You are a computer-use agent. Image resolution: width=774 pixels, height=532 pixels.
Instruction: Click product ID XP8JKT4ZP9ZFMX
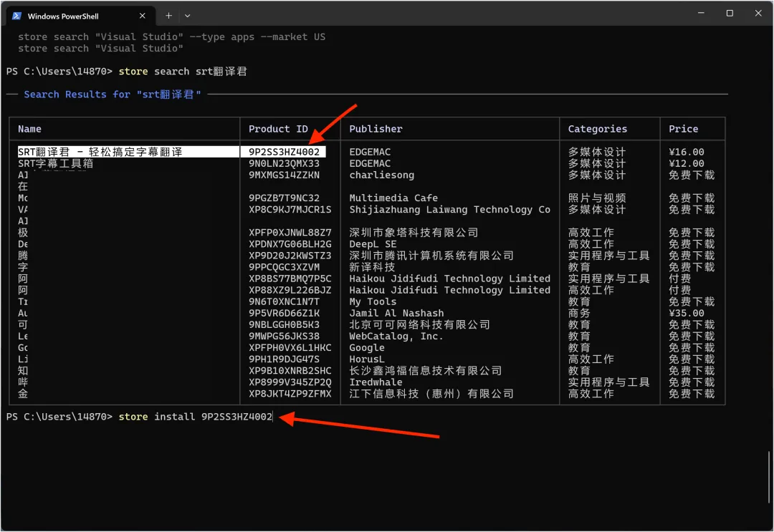290,394
